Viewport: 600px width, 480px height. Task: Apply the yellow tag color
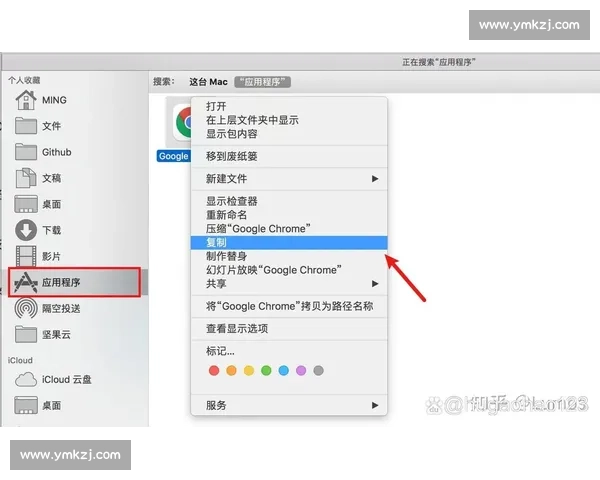249,371
